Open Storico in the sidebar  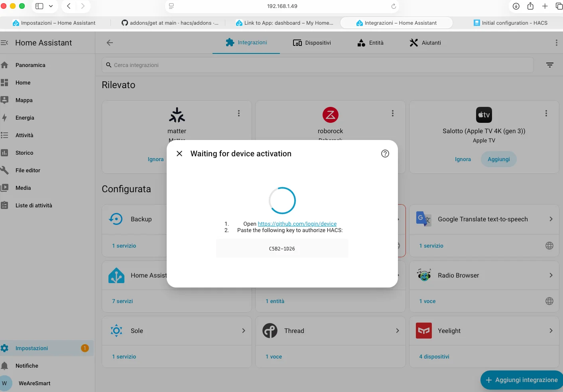[x=47, y=153]
